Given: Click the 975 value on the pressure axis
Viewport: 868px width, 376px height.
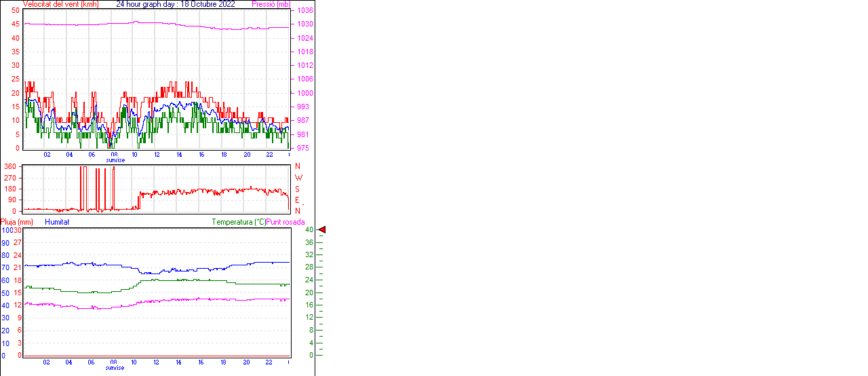Looking at the screenshot, I should 302,148.
